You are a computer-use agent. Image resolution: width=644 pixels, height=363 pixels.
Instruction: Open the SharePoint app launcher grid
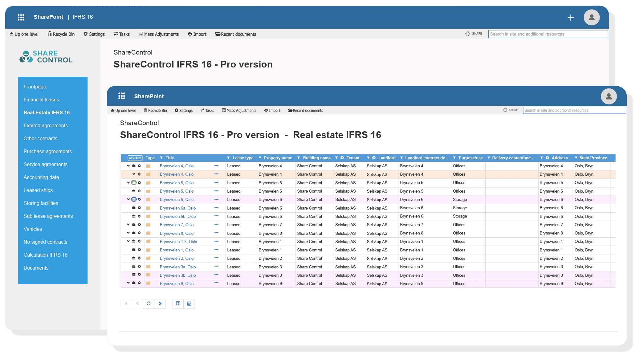tap(122, 96)
